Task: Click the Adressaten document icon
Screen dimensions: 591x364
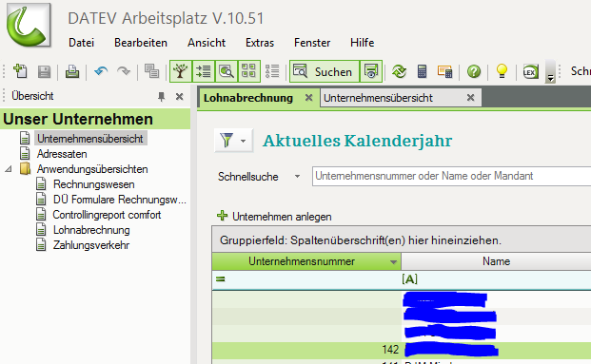Action: [x=25, y=154]
